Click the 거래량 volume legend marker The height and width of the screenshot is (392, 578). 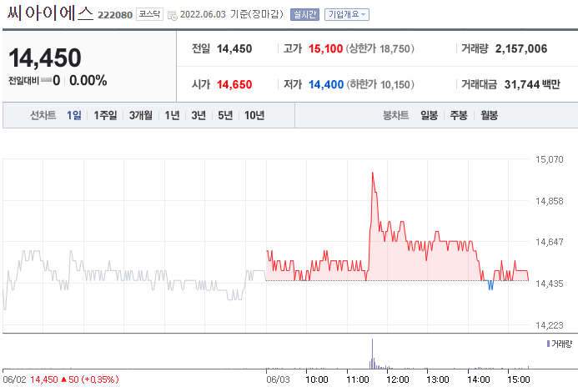click(x=548, y=344)
